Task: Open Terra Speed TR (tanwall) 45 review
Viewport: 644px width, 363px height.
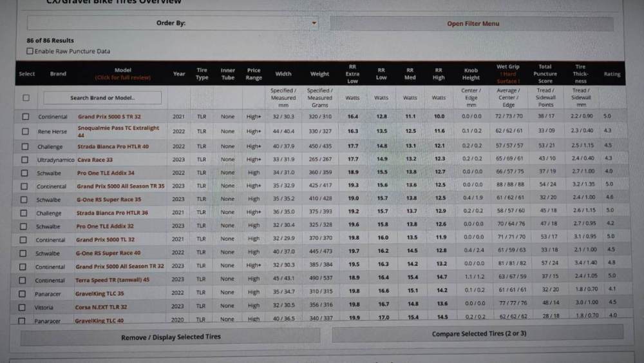Action: pos(114,280)
